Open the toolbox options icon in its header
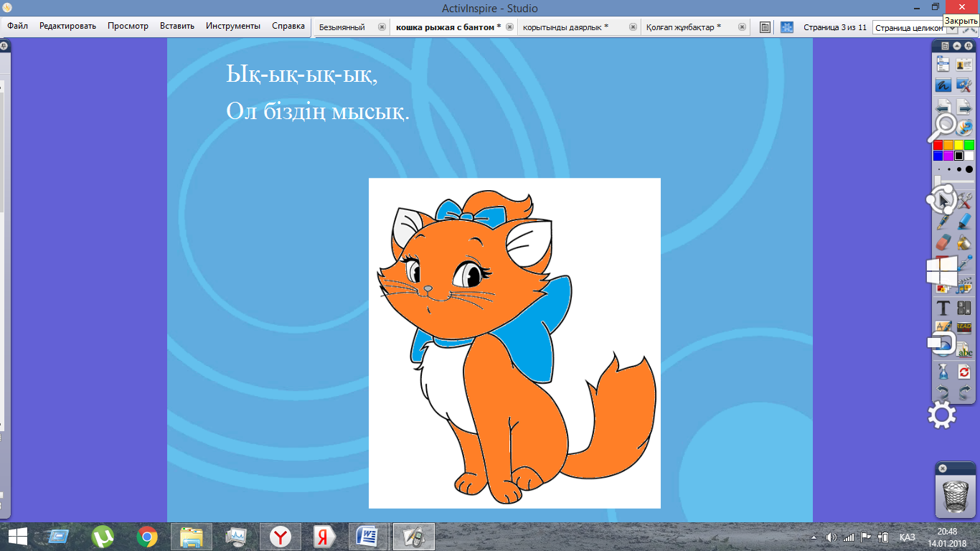This screenshot has width=980, height=551. [946, 46]
